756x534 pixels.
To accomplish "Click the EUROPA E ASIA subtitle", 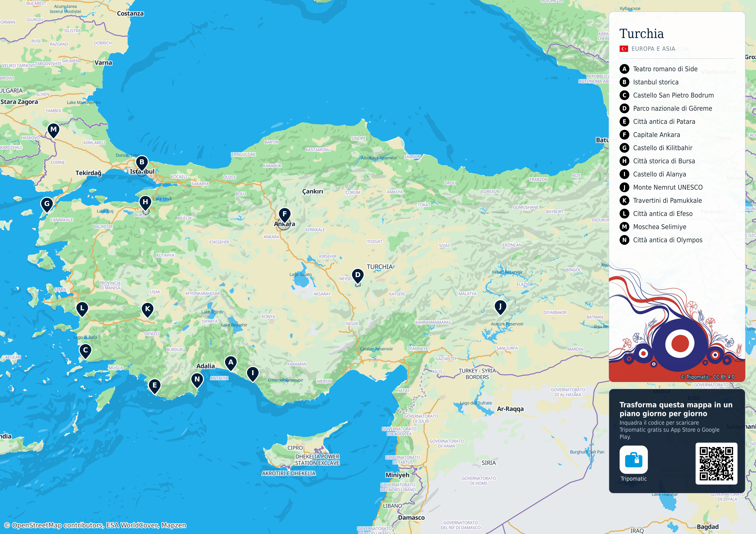I will pyautogui.click(x=653, y=49).
